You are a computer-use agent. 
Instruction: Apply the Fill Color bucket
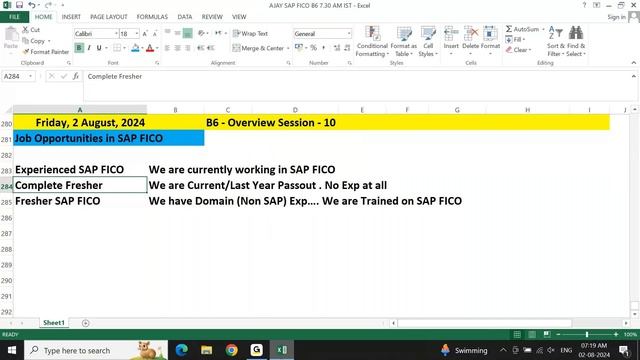[135, 48]
